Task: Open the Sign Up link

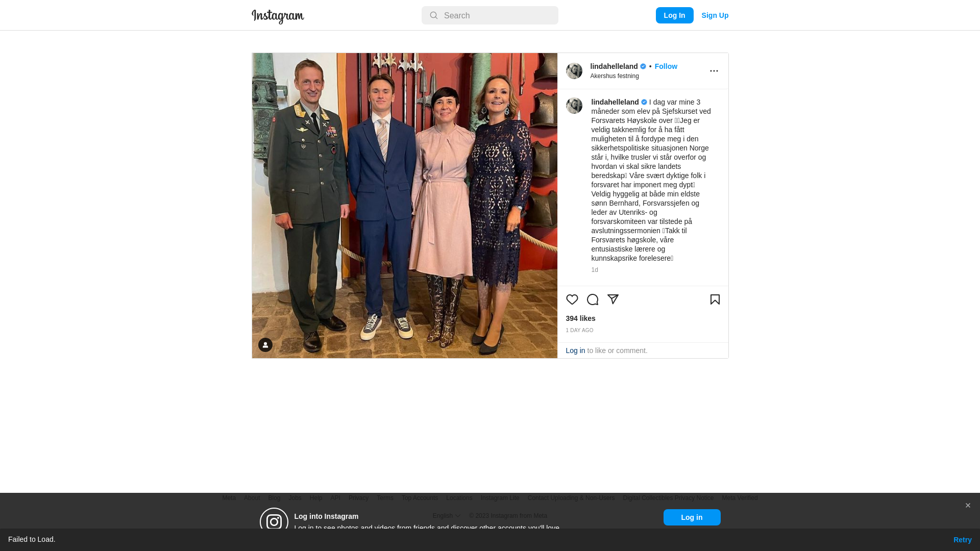Action: 715,15
